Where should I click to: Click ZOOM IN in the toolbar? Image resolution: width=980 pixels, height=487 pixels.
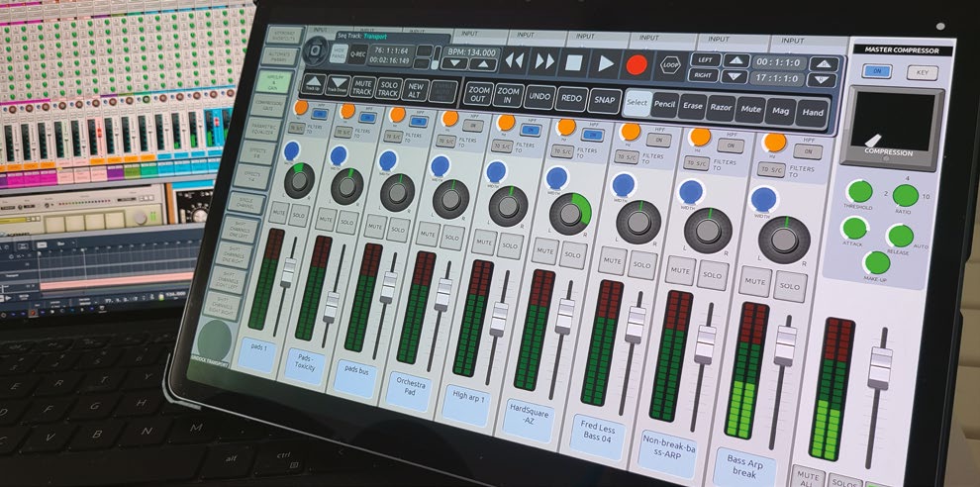pyautogui.click(x=508, y=95)
